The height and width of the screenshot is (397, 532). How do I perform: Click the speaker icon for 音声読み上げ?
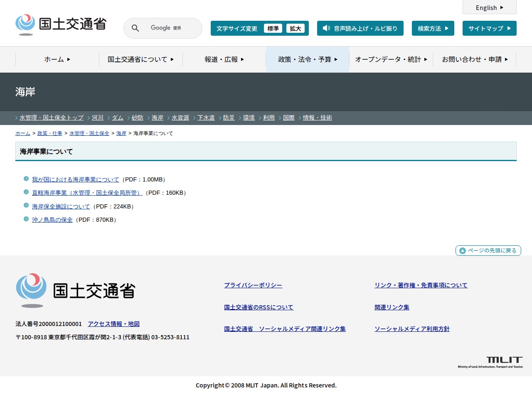[x=326, y=28]
